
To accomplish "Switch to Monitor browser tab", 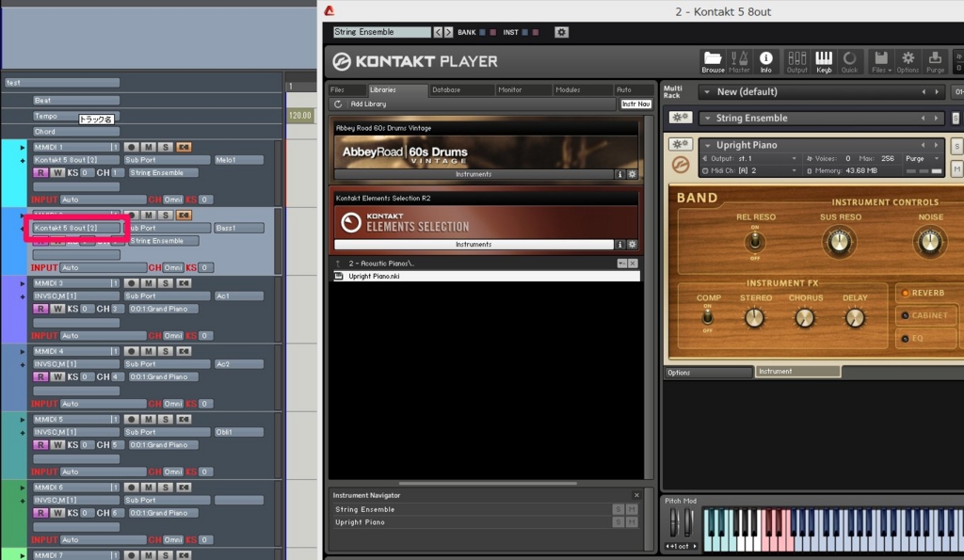I will click(x=523, y=89).
